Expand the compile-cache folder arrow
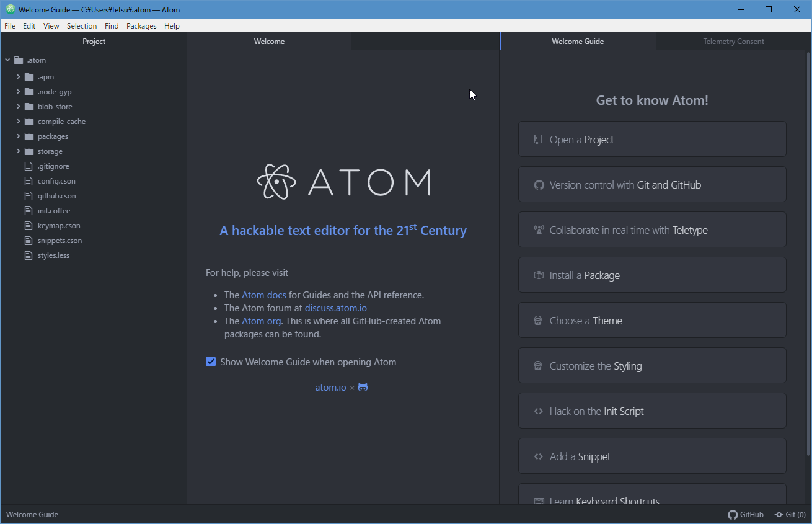 tap(19, 122)
